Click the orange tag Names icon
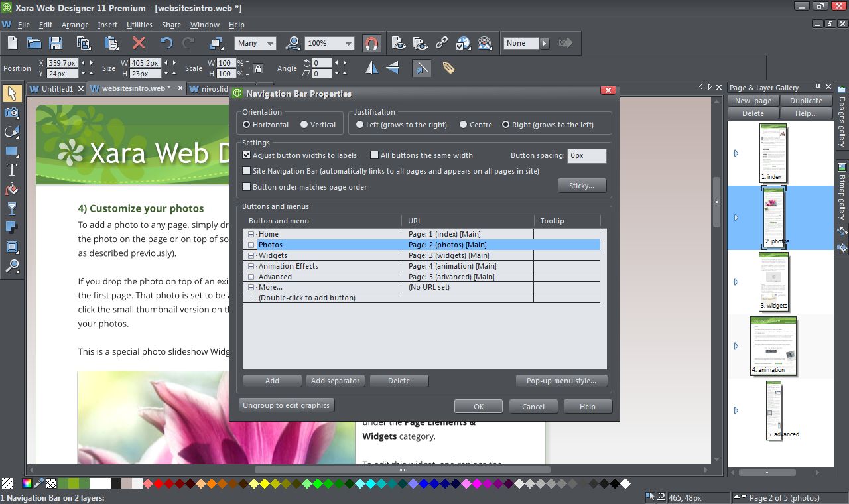 (x=448, y=68)
